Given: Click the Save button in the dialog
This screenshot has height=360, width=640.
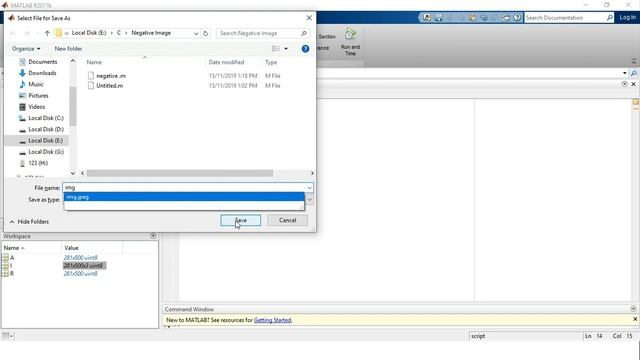Looking at the screenshot, I should click(240, 220).
